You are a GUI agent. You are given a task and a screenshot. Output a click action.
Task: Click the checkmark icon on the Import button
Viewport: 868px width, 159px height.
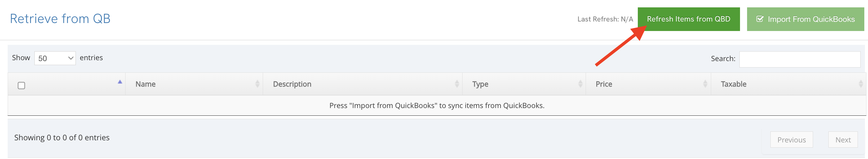point(760,19)
